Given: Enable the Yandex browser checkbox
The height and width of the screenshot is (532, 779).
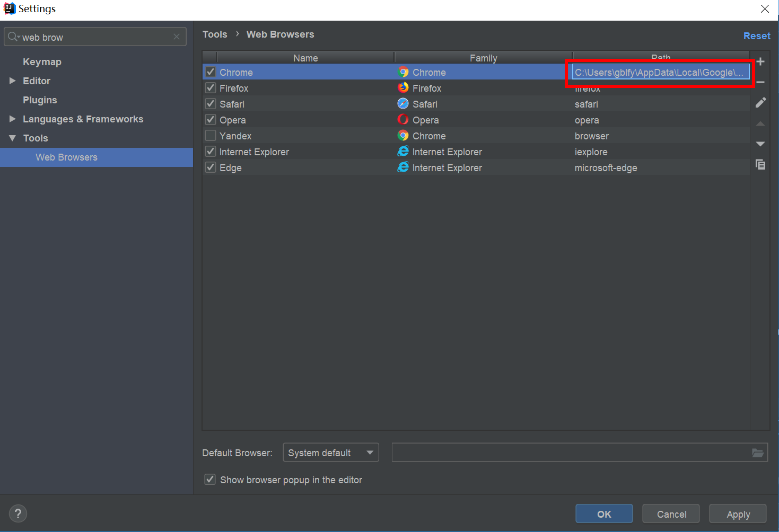Looking at the screenshot, I should click(211, 136).
